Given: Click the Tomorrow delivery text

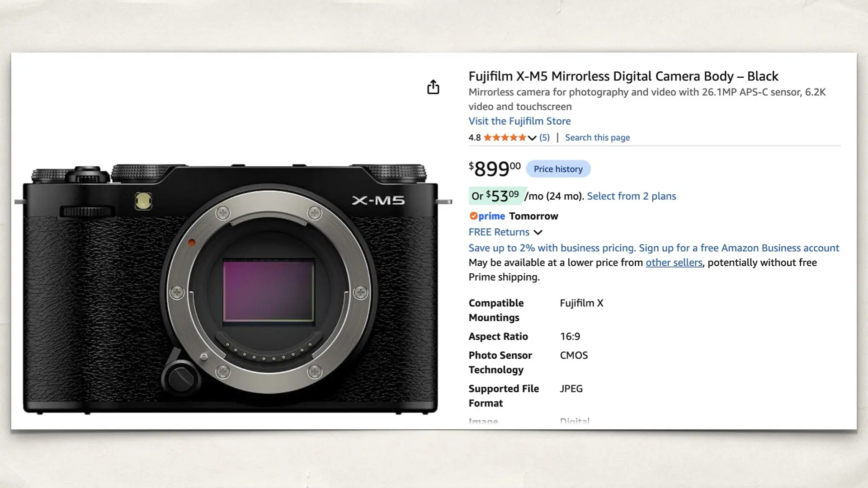Looking at the screenshot, I should (533, 216).
